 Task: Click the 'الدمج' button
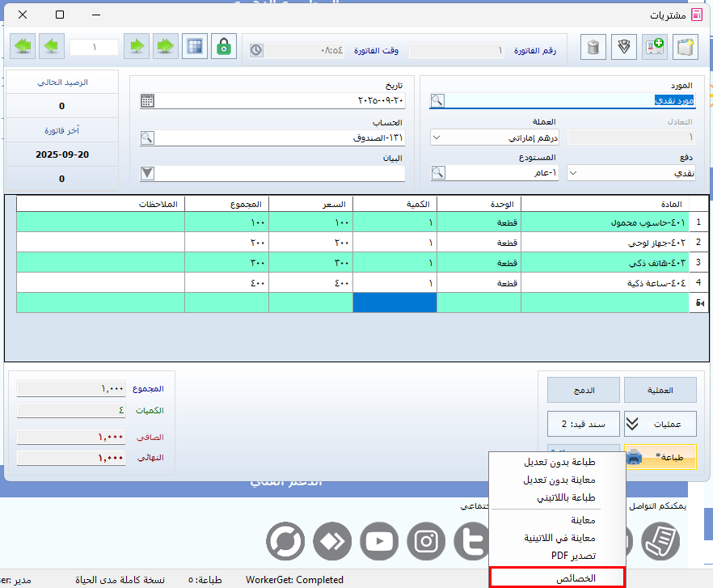click(x=583, y=390)
